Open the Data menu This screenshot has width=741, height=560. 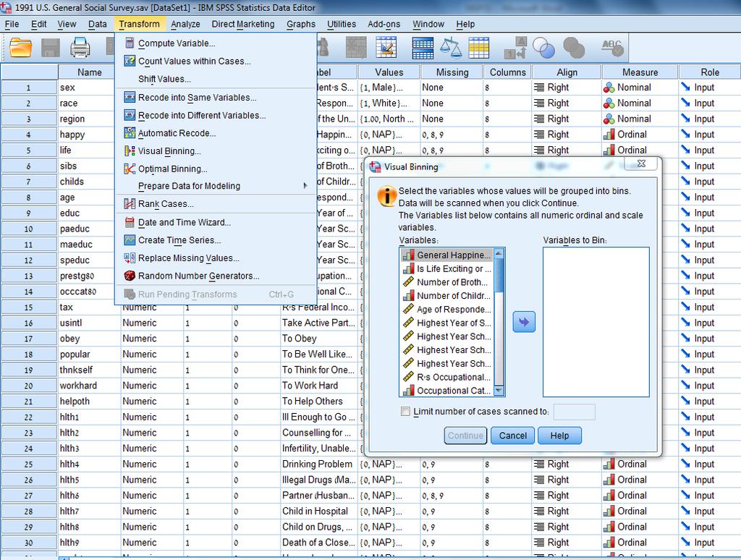tap(98, 24)
